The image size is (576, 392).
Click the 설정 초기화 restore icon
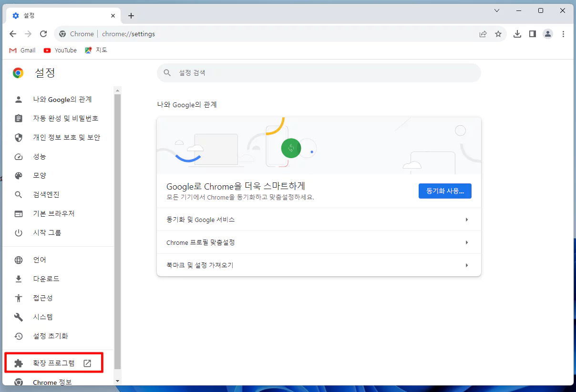[x=19, y=336]
